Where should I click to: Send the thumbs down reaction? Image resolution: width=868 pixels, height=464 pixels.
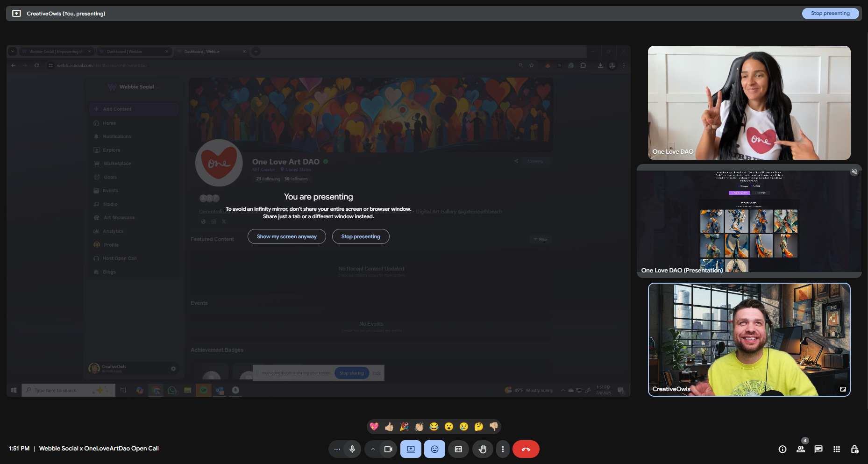click(494, 426)
